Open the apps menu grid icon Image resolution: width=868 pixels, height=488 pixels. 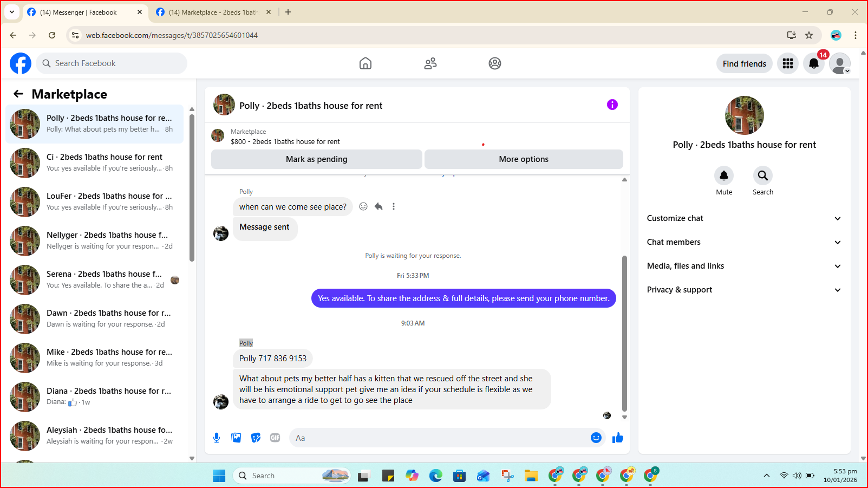(788, 63)
